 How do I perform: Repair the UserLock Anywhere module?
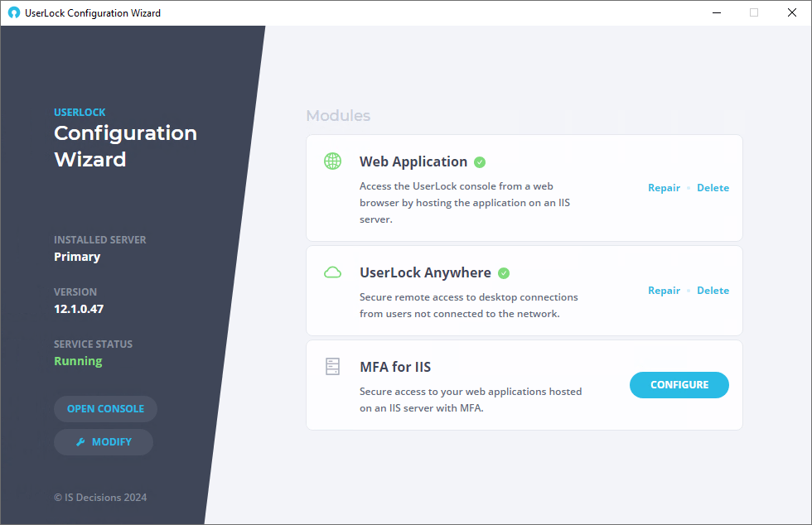[x=664, y=290]
